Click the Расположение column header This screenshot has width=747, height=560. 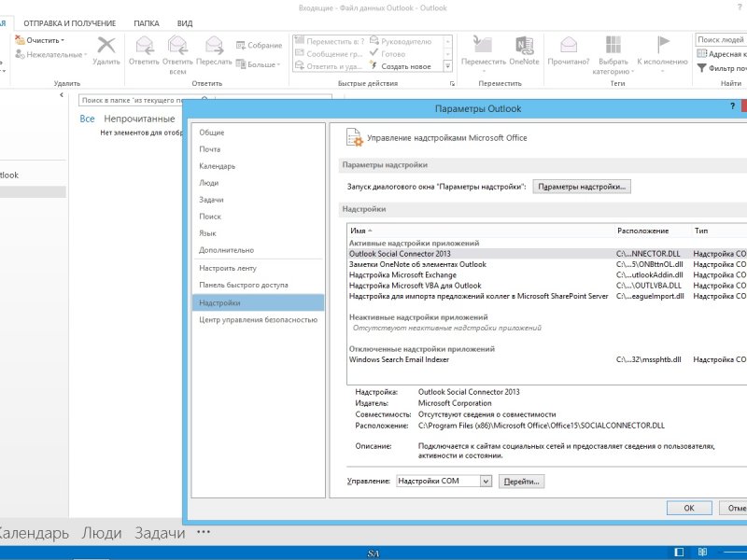(652, 231)
